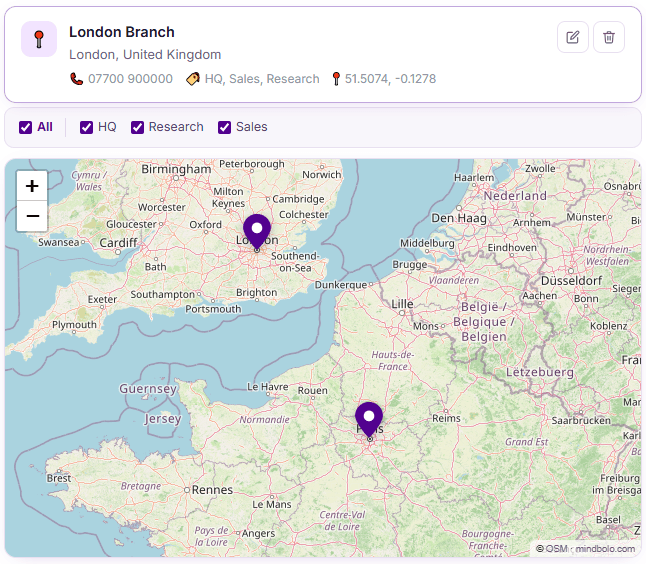Click the Brest label on the map
The width and height of the screenshot is (646, 564).
click(59, 478)
